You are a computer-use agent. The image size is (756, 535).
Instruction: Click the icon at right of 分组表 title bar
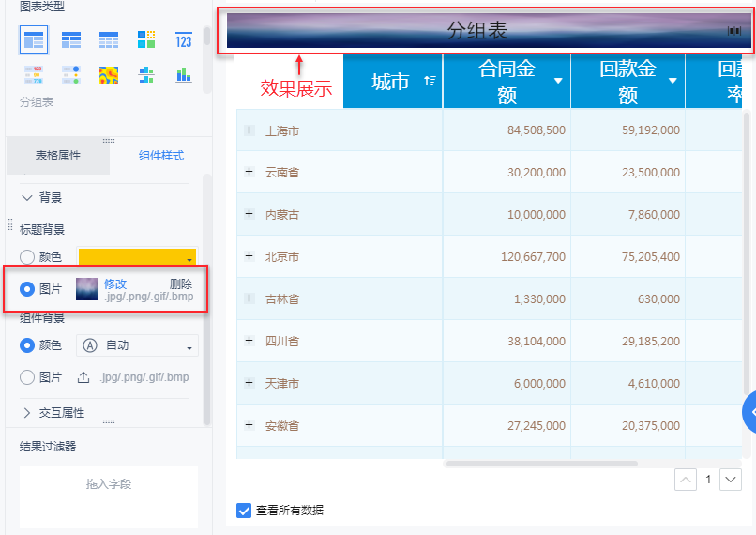[734, 31]
